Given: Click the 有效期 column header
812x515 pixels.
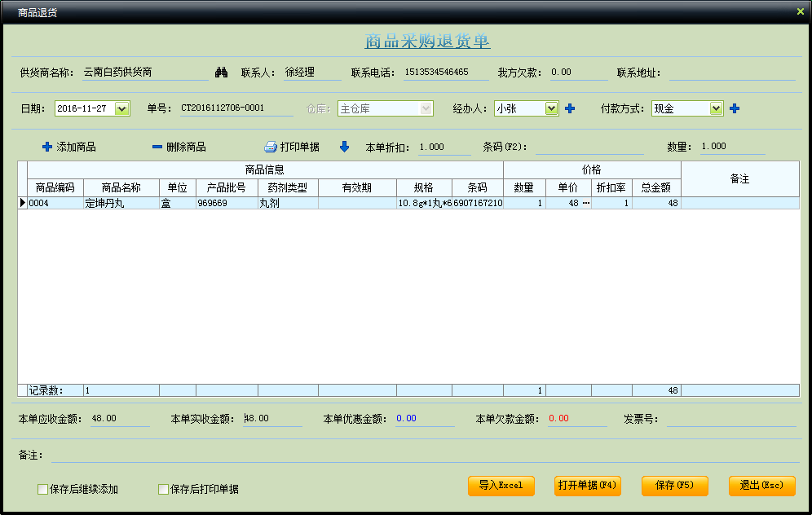Looking at the screenshot, I should 357,188.
